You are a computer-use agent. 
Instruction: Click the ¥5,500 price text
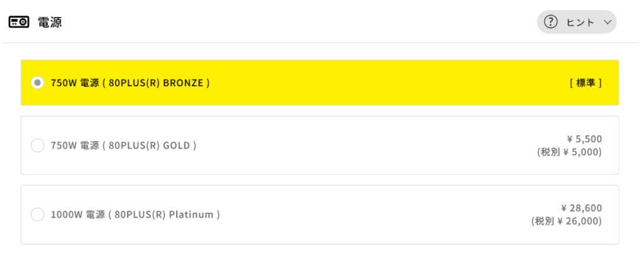click(x=584, y=139)
